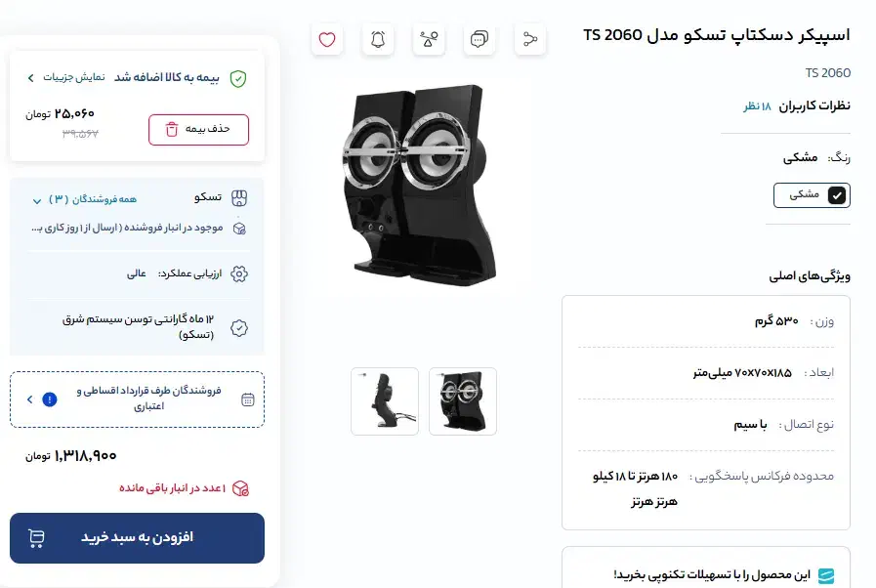The image size is (876, 588).
Task: Add product to favorites with heart icon
Action: pos(327,40)
